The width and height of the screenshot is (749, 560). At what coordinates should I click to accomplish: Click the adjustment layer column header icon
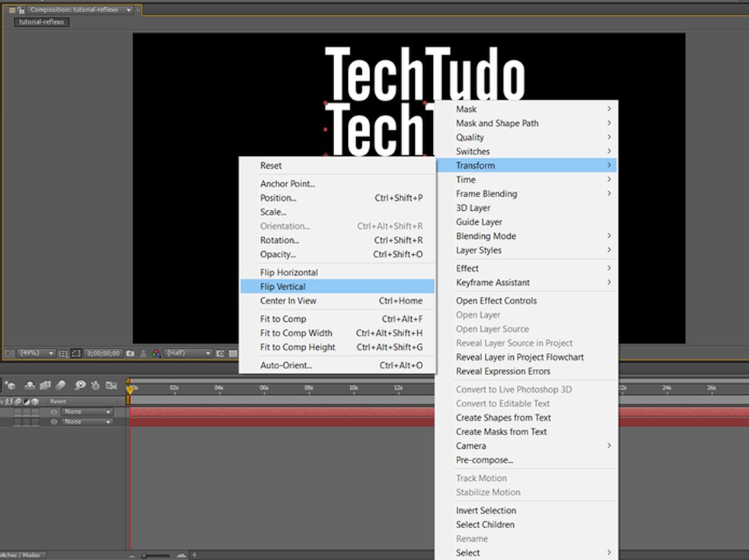[27, 402]
